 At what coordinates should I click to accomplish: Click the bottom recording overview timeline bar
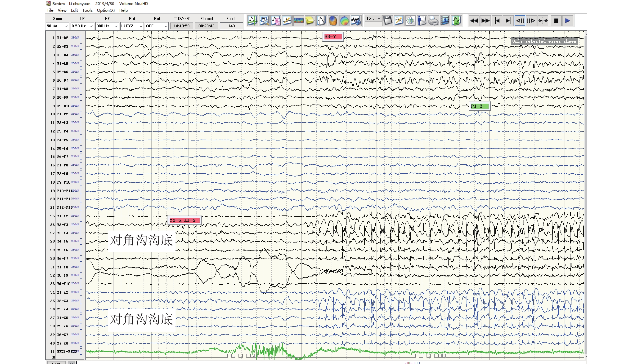pos(331,362)
